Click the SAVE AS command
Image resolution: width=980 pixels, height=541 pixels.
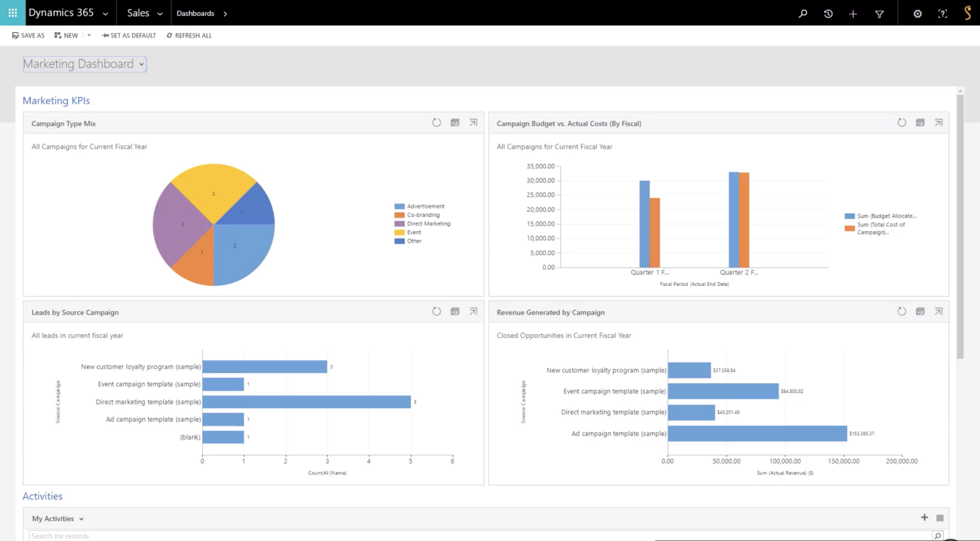[x=27, y=35]
